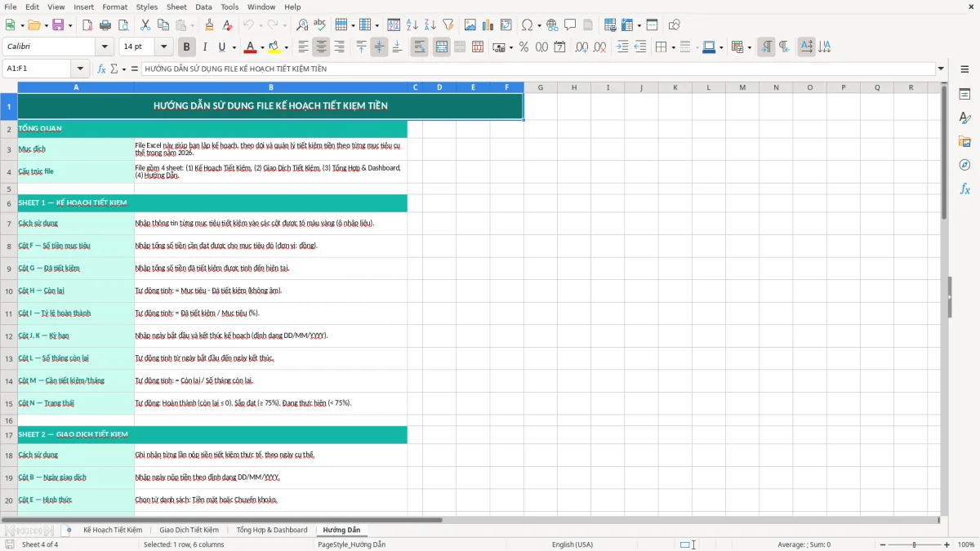980x551 pixels.
Task: Open Find and Replace
Action: [302, 25]
